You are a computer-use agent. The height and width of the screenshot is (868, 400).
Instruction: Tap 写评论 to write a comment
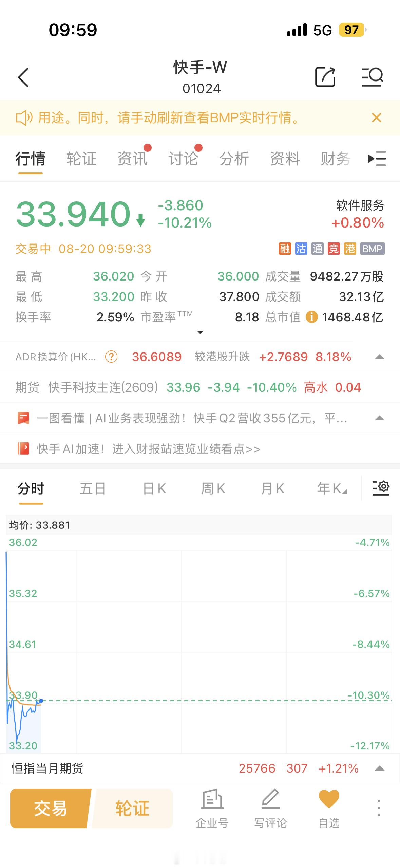(270, 809)
